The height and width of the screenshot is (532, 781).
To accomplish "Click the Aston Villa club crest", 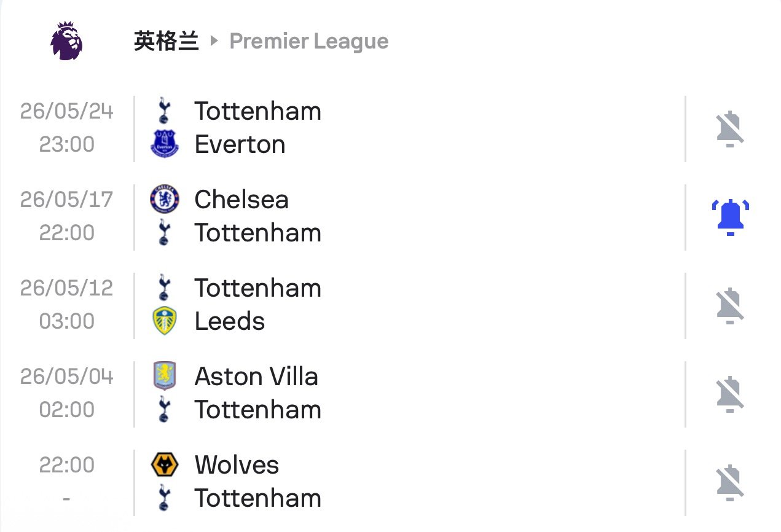I will 164,376.
